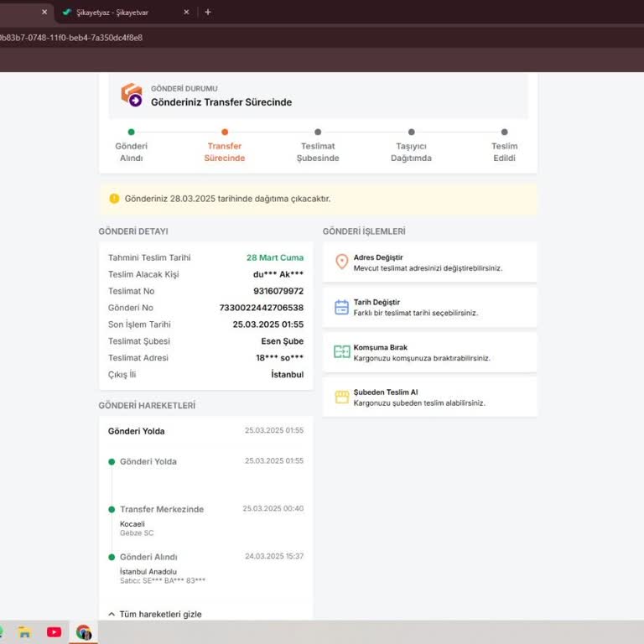Click the GÖNDERİ İŞLEMLERİ section heading
Viewport: 644px width, 644px height.
364,231
